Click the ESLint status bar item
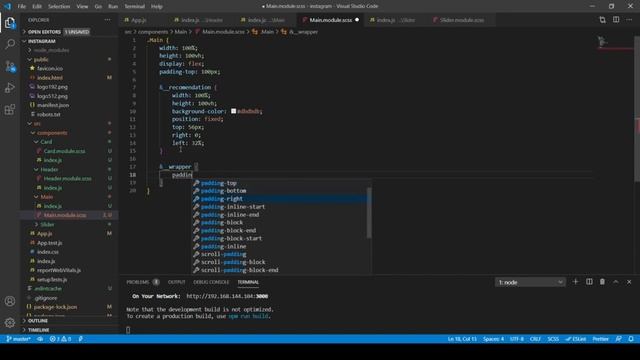Image resolution: width=640 pixels, height=360 pixels. [576, 339]
